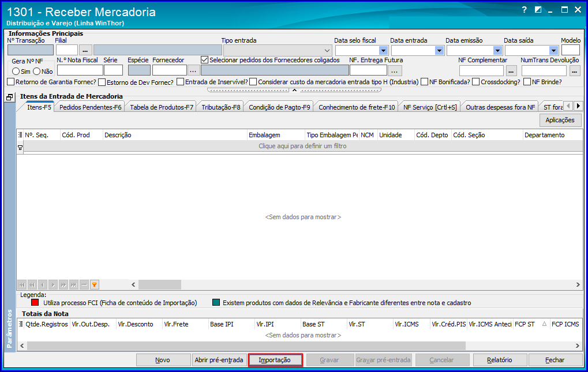Open the Filial lookup ellipsis button
This screenshot has width=588, height=372.
85,50
